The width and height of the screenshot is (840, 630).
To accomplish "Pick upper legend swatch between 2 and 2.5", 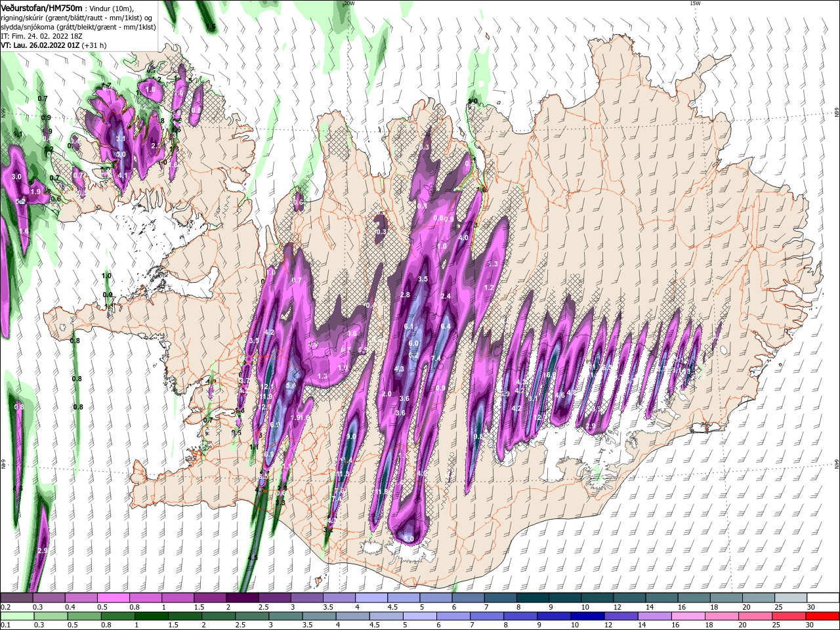I will click(242, 598).
